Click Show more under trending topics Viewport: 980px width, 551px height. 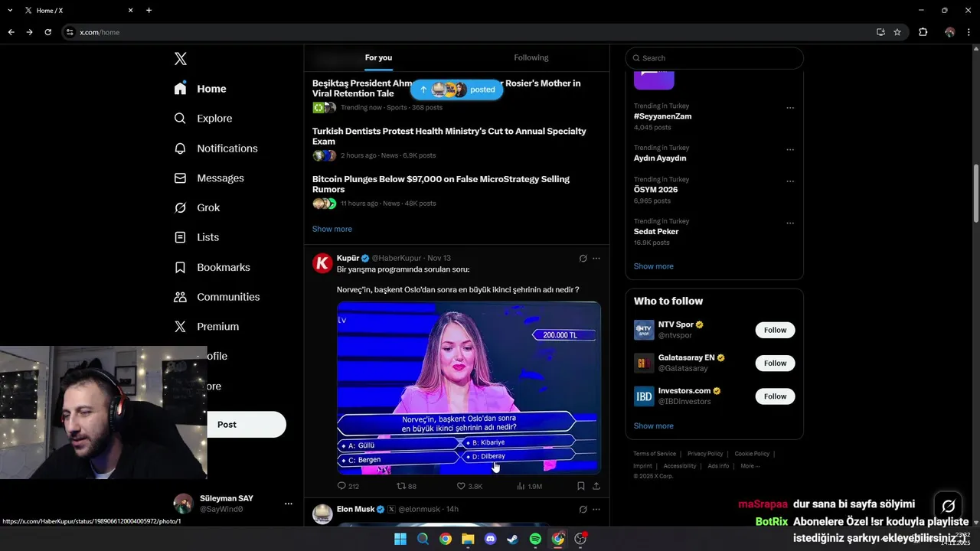654,266
